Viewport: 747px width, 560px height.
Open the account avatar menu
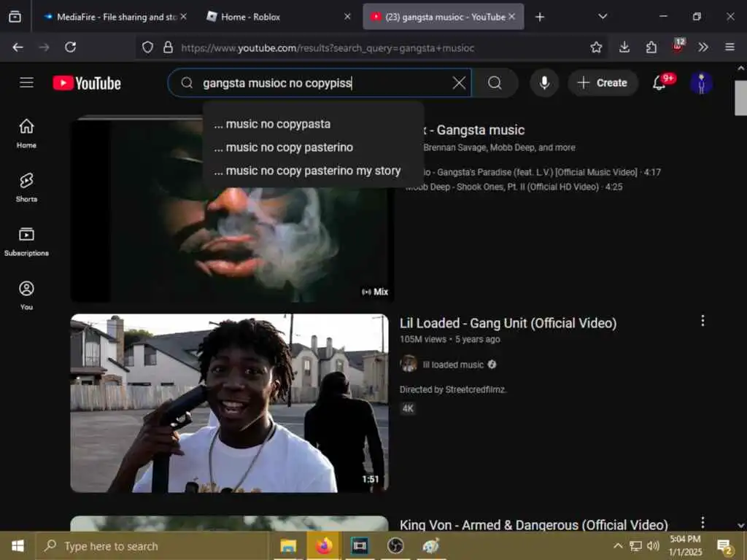tap(701, 83)
